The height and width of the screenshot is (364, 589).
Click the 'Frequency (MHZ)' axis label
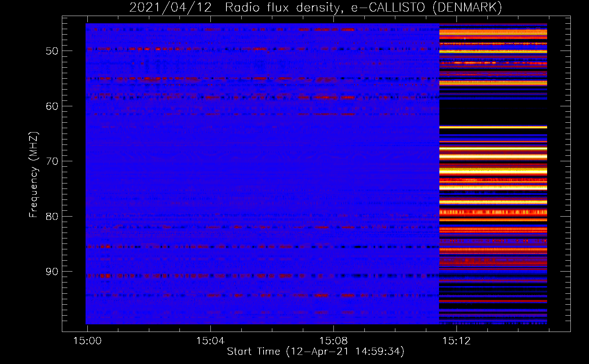33,175
